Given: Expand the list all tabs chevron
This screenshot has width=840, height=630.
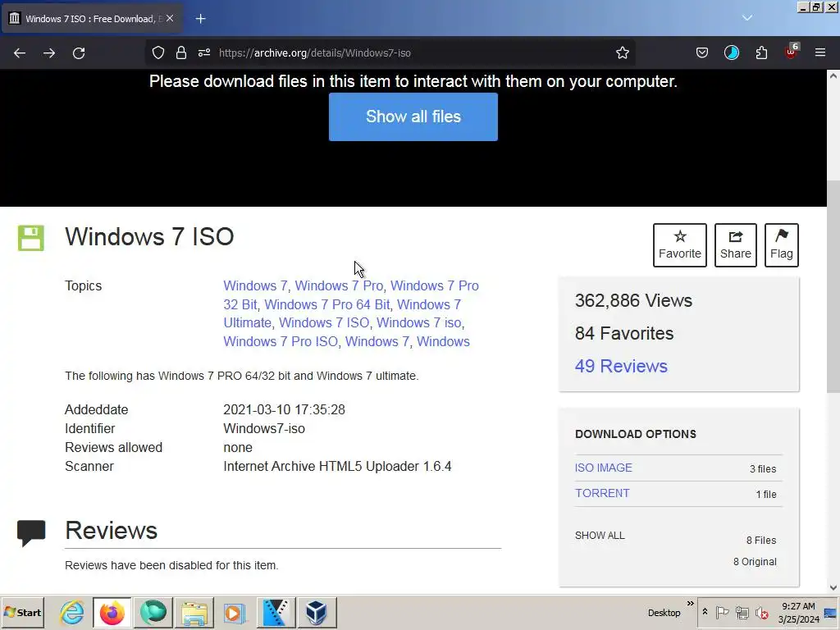Looking at the screenshot, I should click(x=747, y=18).
